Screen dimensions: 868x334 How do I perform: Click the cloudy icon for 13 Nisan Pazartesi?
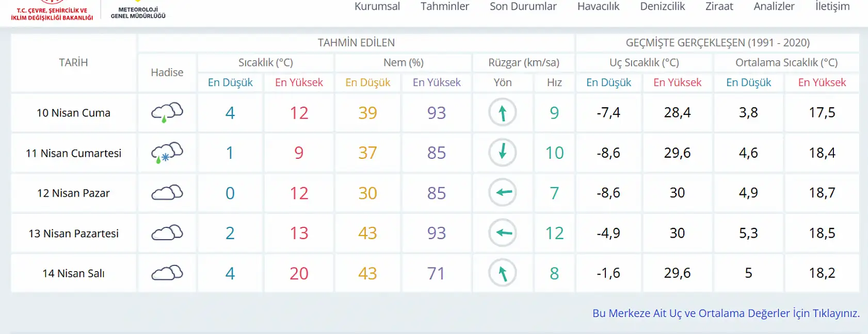coord(167,232)
